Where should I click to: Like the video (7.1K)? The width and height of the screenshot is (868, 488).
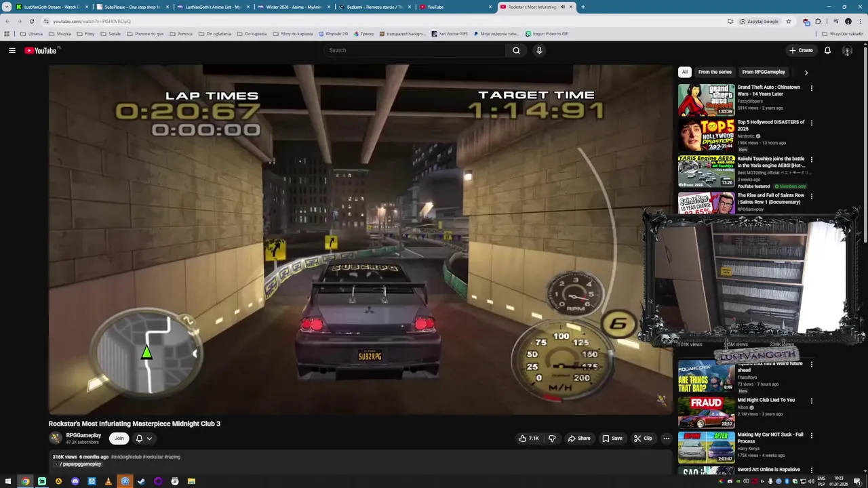(x=529, y=439)
